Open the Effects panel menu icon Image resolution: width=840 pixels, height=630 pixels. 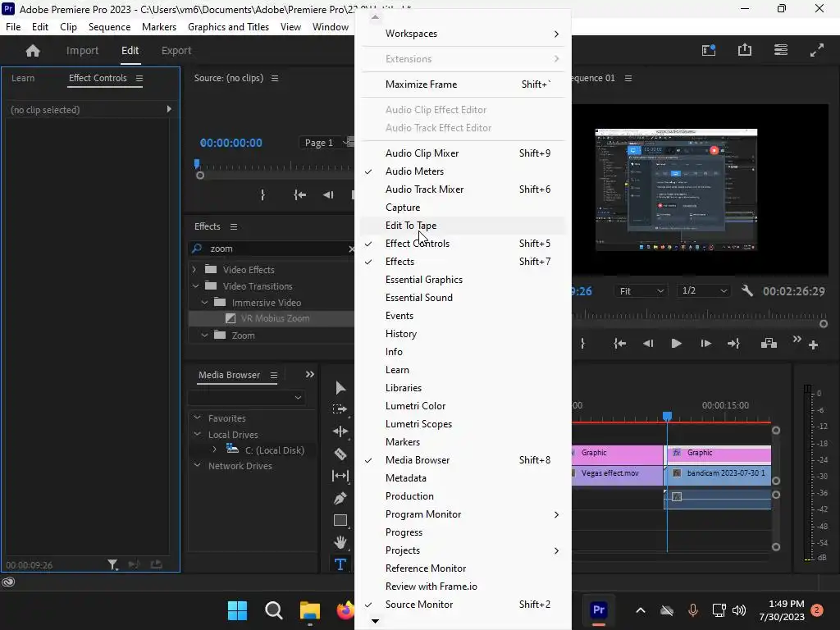pyautogui.click(x=234, y=226)
